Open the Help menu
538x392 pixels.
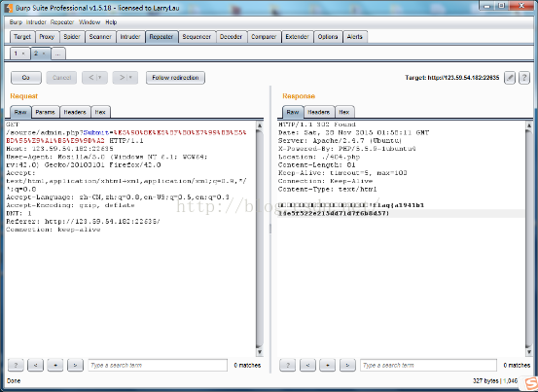(x=111, y=22)
